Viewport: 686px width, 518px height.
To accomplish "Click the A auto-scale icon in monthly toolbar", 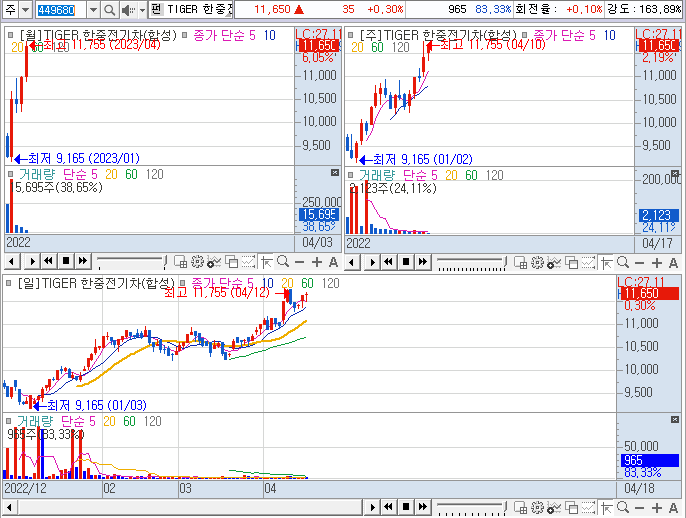I will point(333,262).
